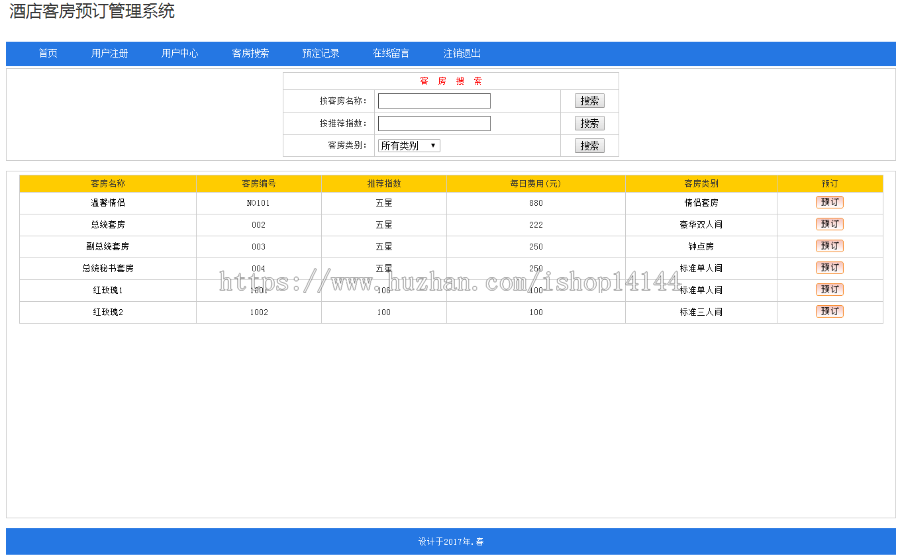
Task: Click the daily price 880
Action: coord(536,203)
